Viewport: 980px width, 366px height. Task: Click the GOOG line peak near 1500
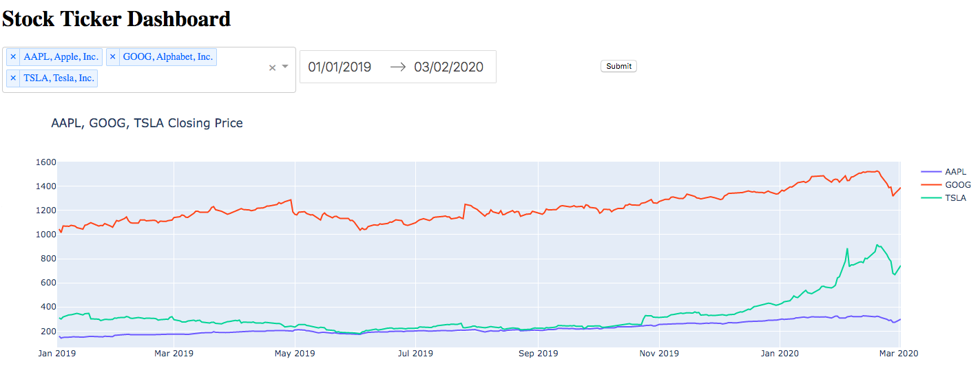click(876, 171)
